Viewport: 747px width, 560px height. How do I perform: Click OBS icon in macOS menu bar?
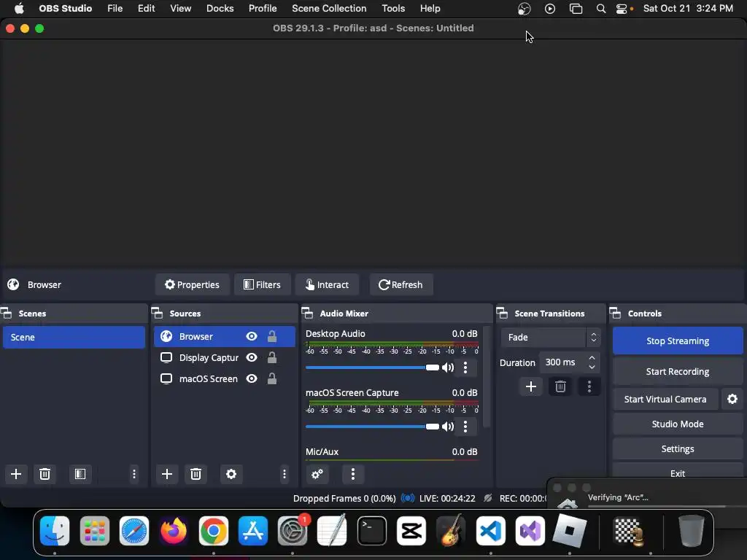[x=524, y=9]
